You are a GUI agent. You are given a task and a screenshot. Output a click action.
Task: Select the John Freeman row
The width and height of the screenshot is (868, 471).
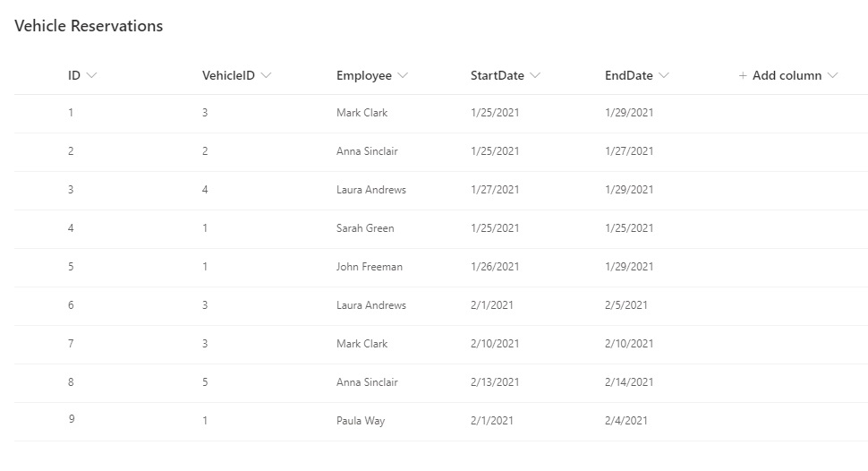(441, 267)
